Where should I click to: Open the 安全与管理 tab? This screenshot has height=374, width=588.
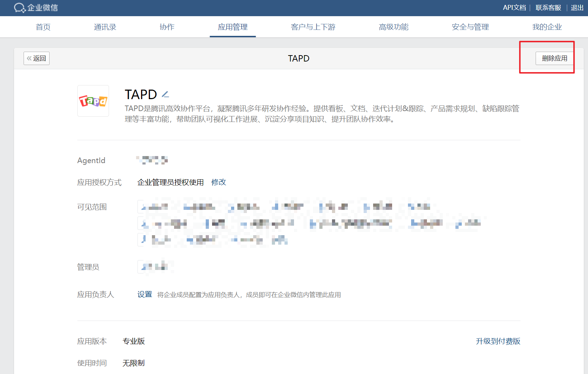(471, 27)
